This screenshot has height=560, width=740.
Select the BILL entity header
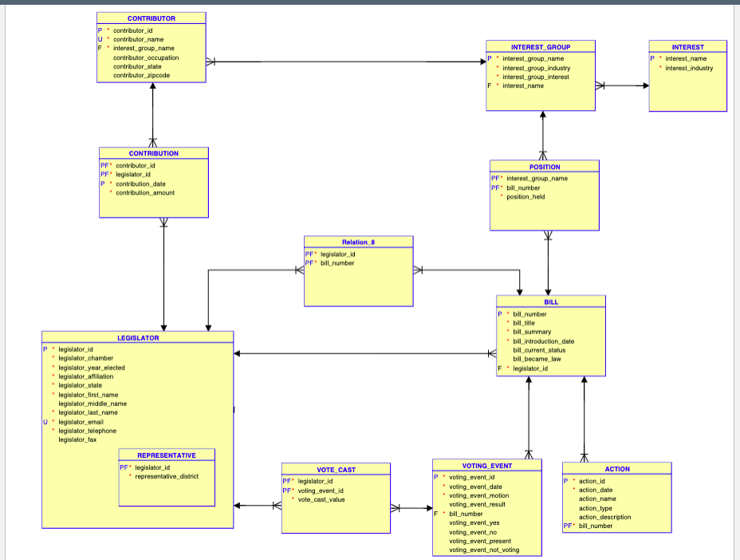pyautogui.click(x=551, y=302)
